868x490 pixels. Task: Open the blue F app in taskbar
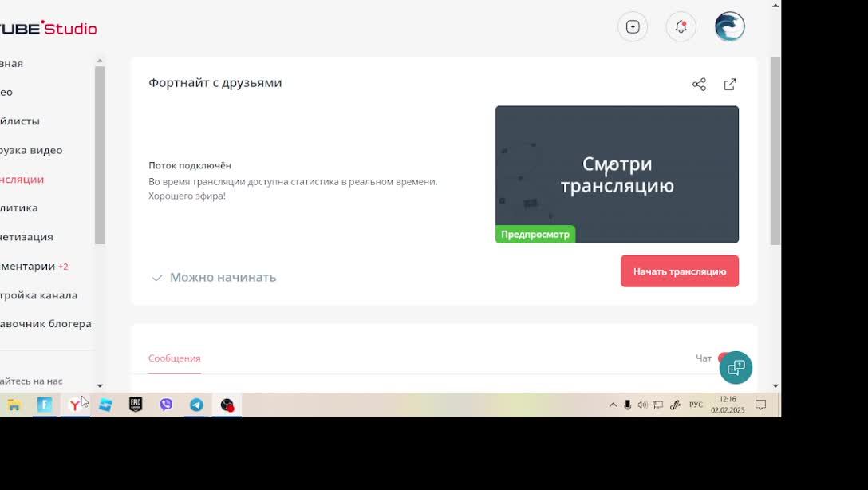pyautogui.click(x=45, y=405)
